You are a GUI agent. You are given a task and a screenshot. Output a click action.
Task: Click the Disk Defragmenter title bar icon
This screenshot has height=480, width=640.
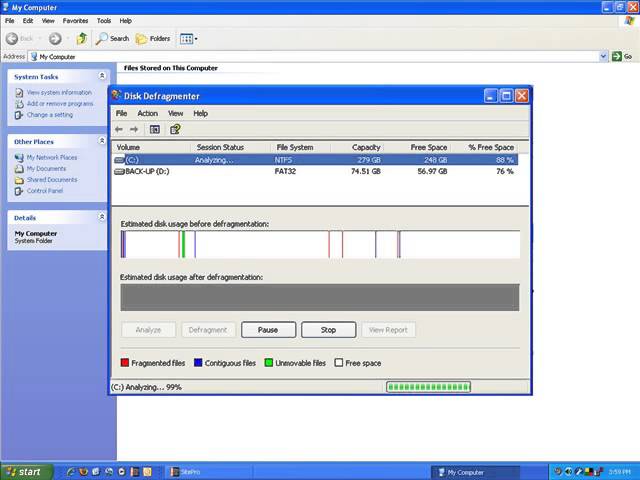(x=117, y=96)
